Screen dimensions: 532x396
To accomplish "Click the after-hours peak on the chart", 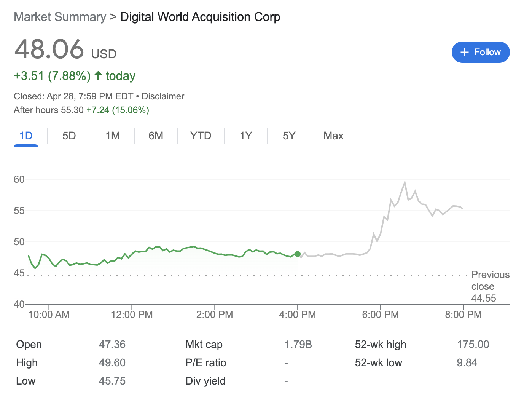I will pyautogui.click(x=405, y=182).
